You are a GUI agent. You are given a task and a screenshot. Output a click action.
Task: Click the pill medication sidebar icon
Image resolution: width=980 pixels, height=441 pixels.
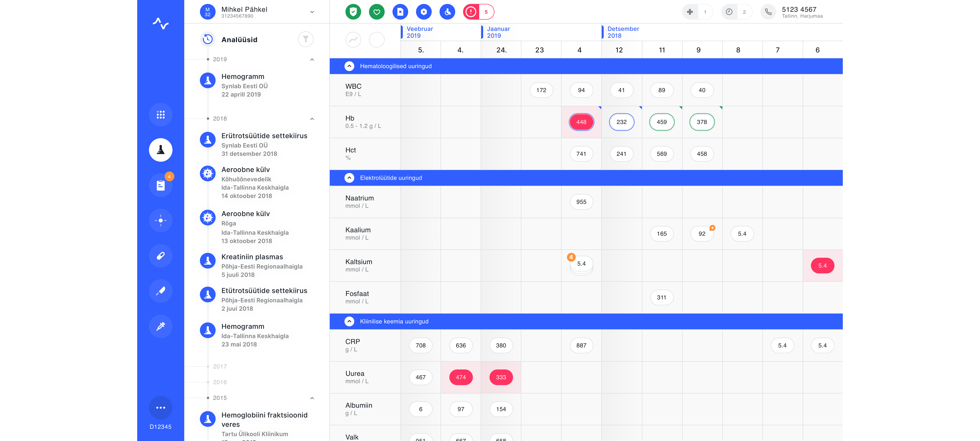[161, 256]
